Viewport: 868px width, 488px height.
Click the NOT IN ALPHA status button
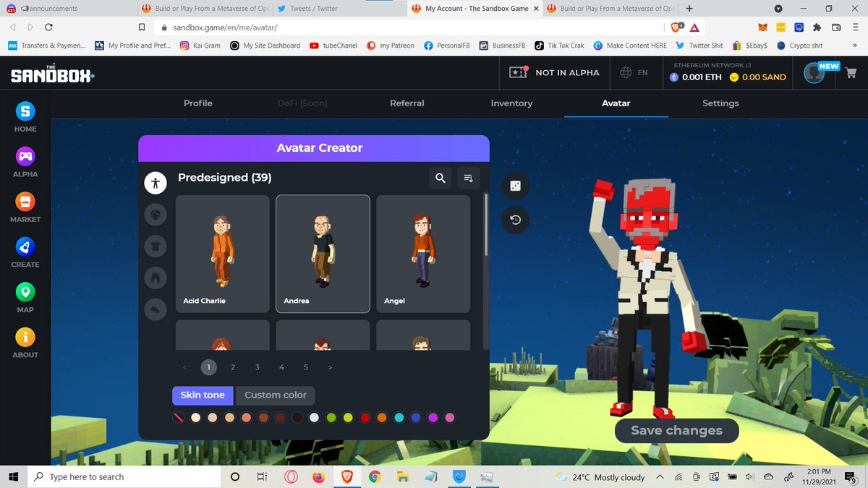coord(556,72)
